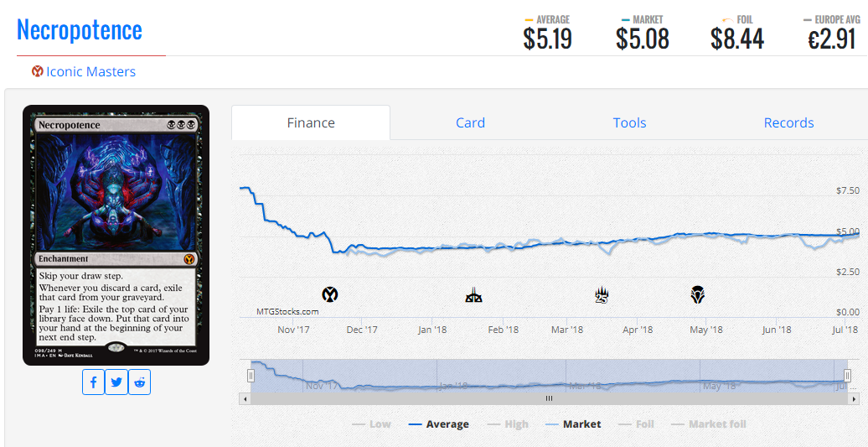Show the High price series

pyautogui.click(x=508, y=424)
